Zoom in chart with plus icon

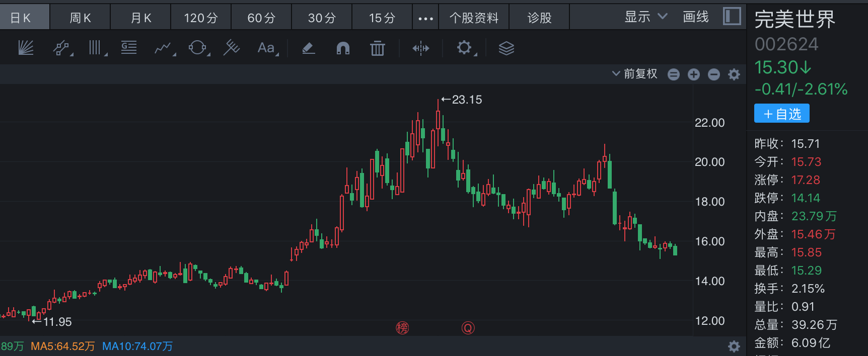click(694, 74)
